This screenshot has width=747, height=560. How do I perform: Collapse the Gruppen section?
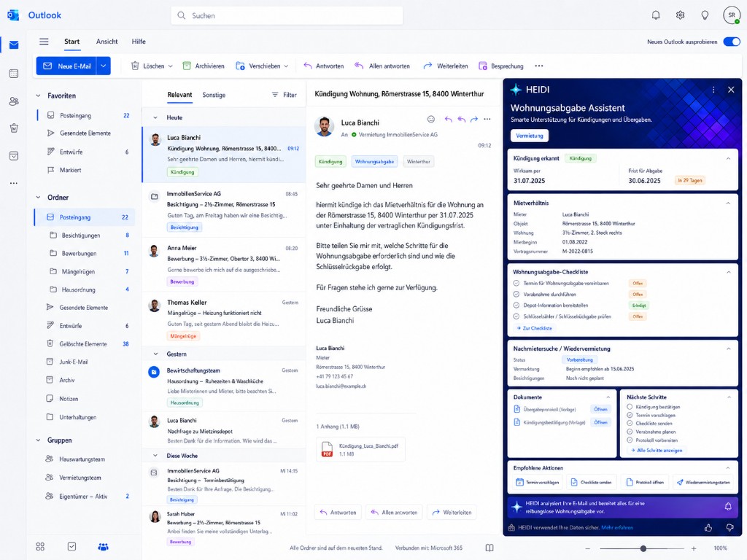coord(38,440)
